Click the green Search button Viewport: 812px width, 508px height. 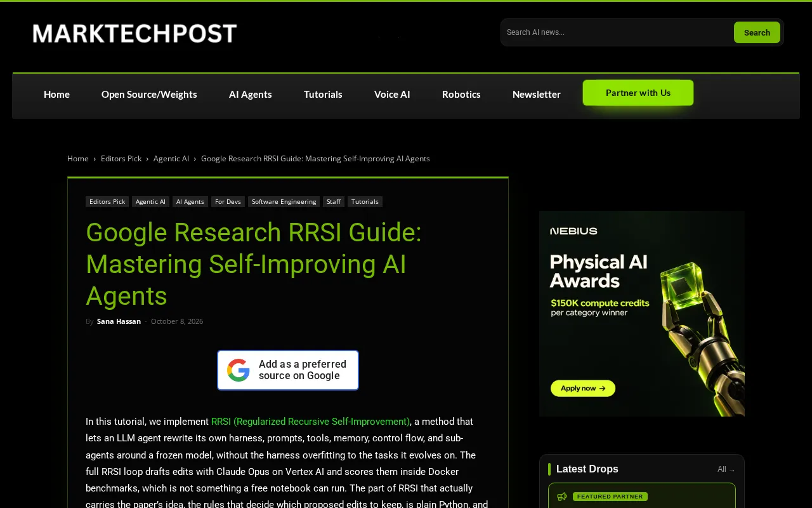pos(757,32)
